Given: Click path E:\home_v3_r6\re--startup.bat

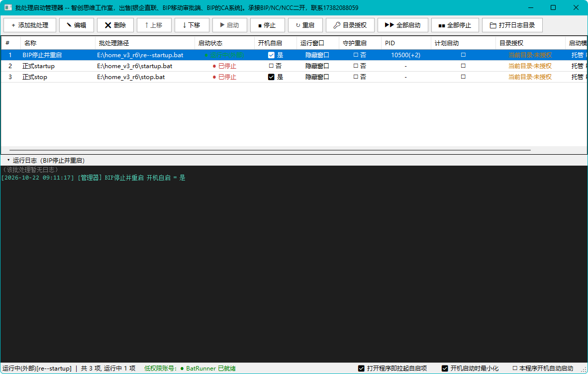Looking at the screenshot, I should click(x=140, y=55).
